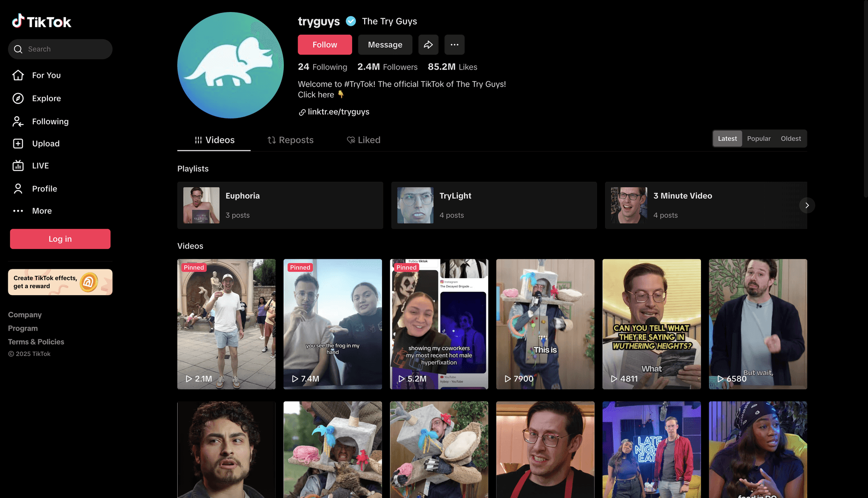The height and width of the screenshot is (498, 868).
Task: Open the linktr.ee/tryguys link
Action: (x=338, y=112)
